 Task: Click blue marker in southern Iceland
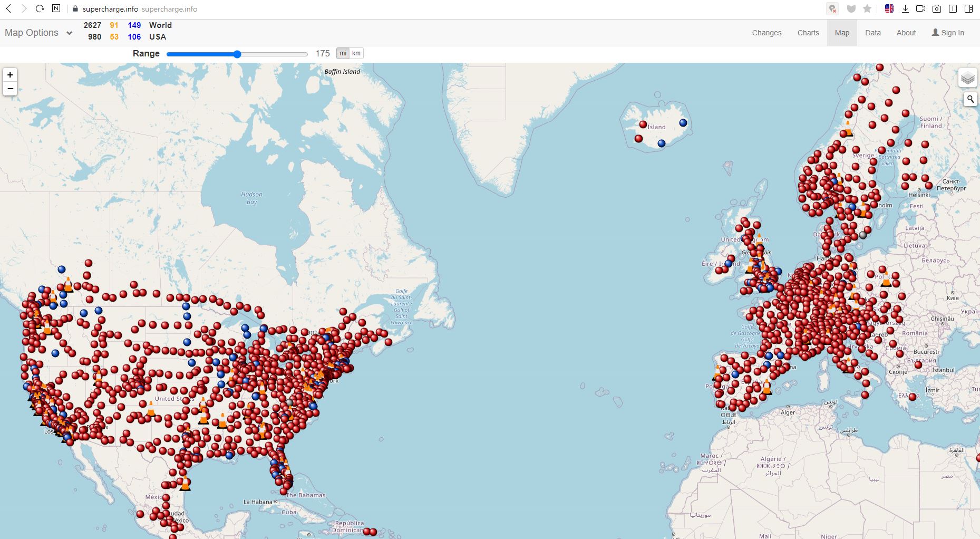coord(662,143)
